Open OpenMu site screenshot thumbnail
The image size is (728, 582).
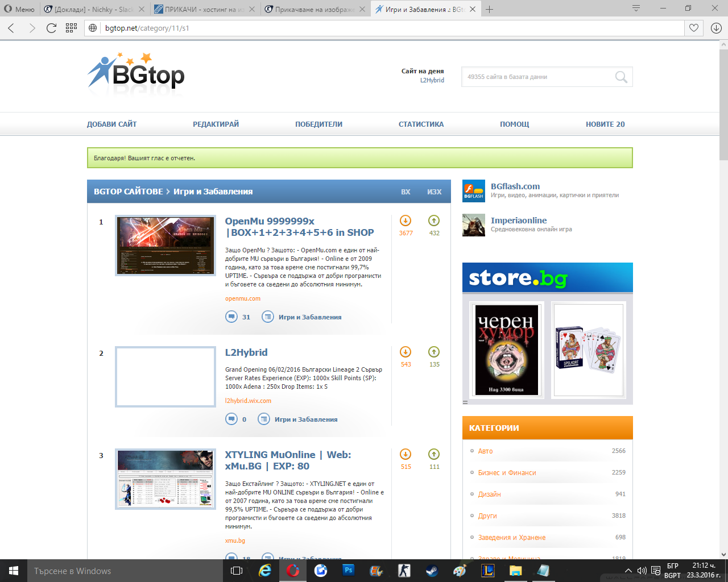point(166,246)
